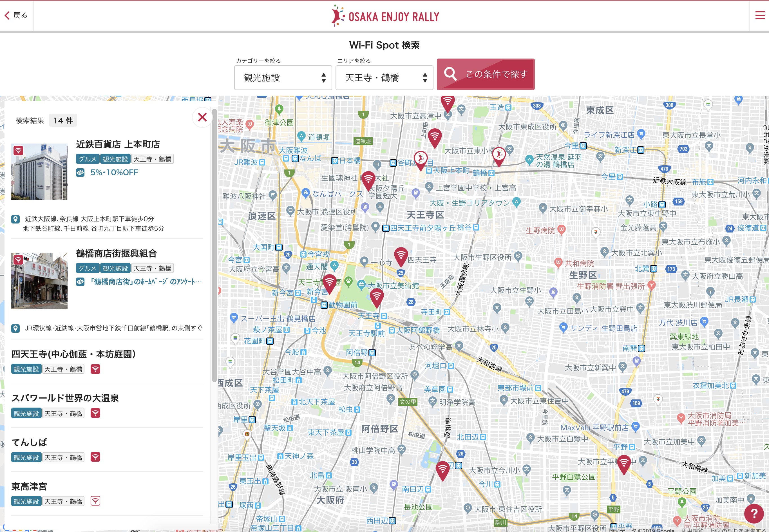Close the search results panel

(x=202, y=117)
